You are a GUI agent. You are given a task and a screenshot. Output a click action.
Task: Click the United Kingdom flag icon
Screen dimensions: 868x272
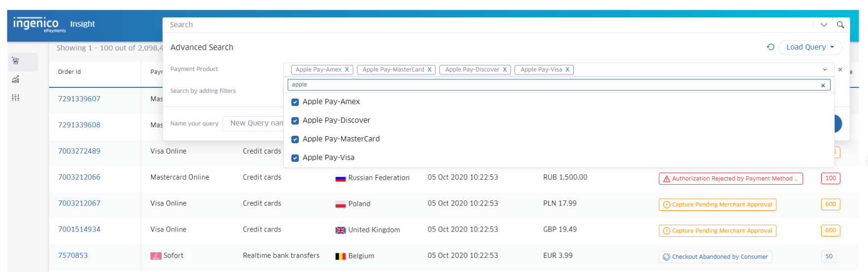click(340, 230)
